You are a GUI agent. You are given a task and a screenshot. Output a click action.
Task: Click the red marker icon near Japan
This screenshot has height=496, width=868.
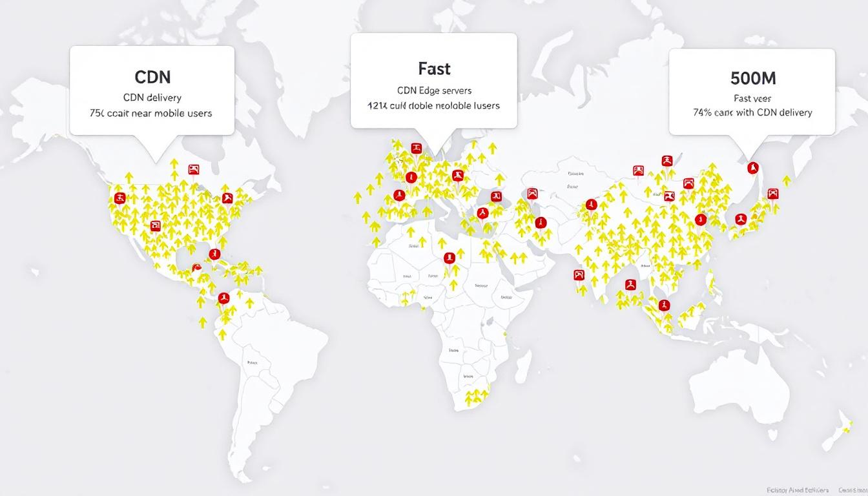(773, 194)
